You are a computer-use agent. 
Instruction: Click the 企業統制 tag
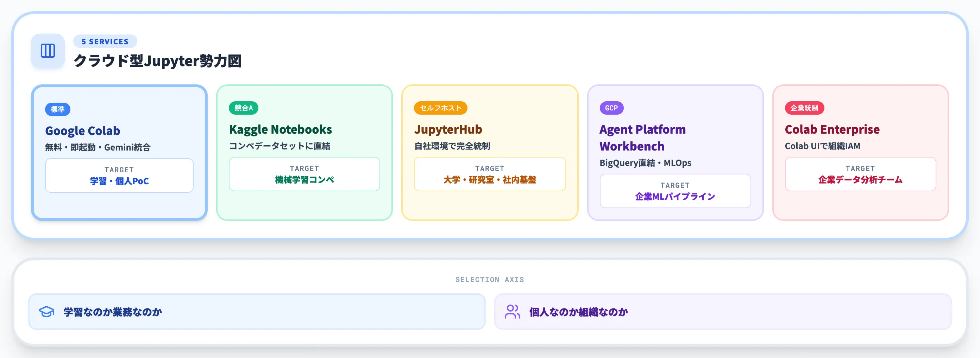pyautogui.click(x=804, y=108)
